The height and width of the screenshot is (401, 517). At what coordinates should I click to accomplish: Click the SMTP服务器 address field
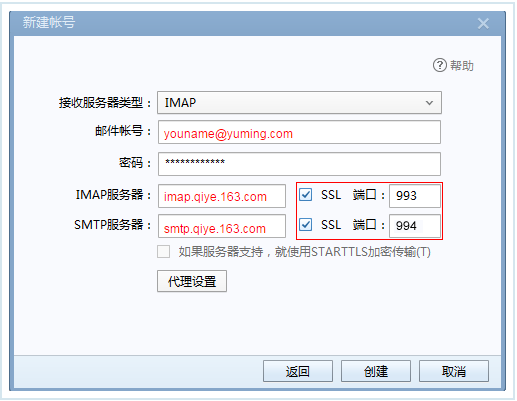click(x=222, y=226)
